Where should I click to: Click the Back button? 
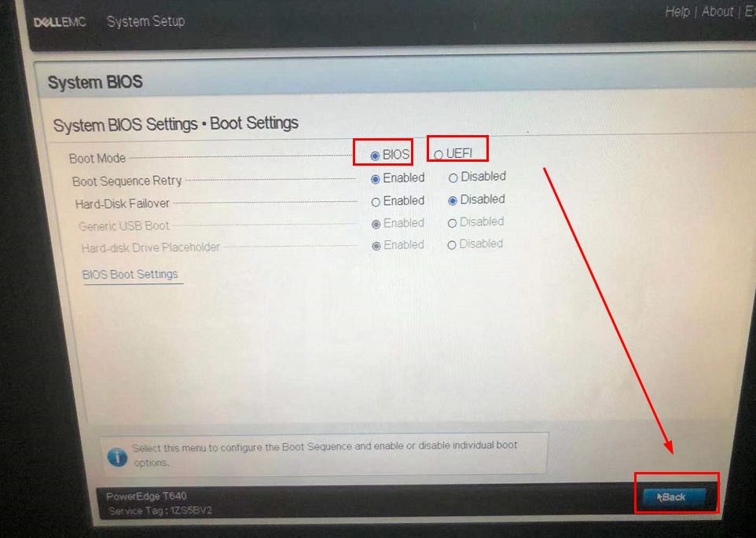coord(674,497)
